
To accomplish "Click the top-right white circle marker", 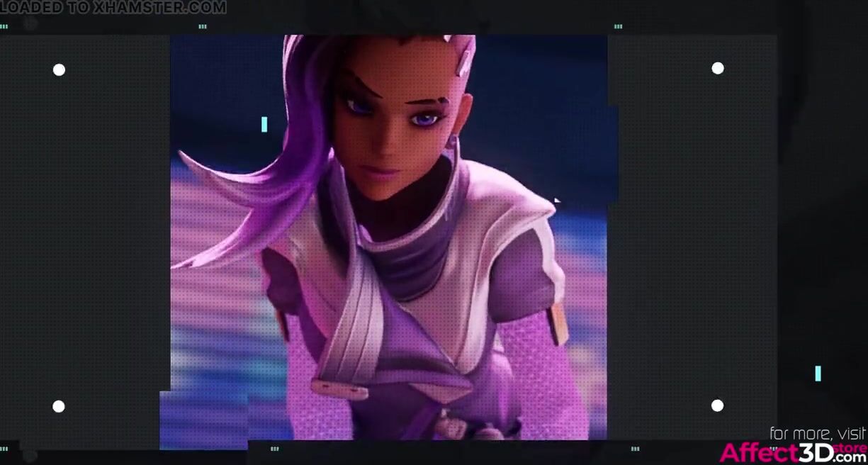I will coord(718,68).
